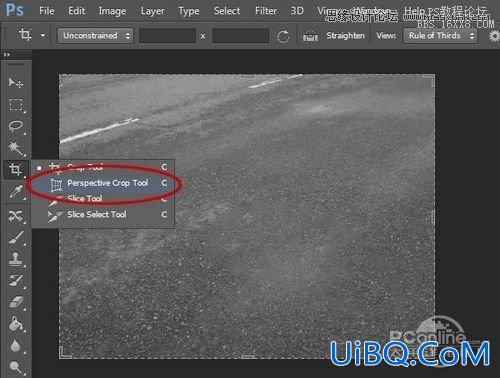
Task: Select the Magic Wand tool
Action: 15,148
